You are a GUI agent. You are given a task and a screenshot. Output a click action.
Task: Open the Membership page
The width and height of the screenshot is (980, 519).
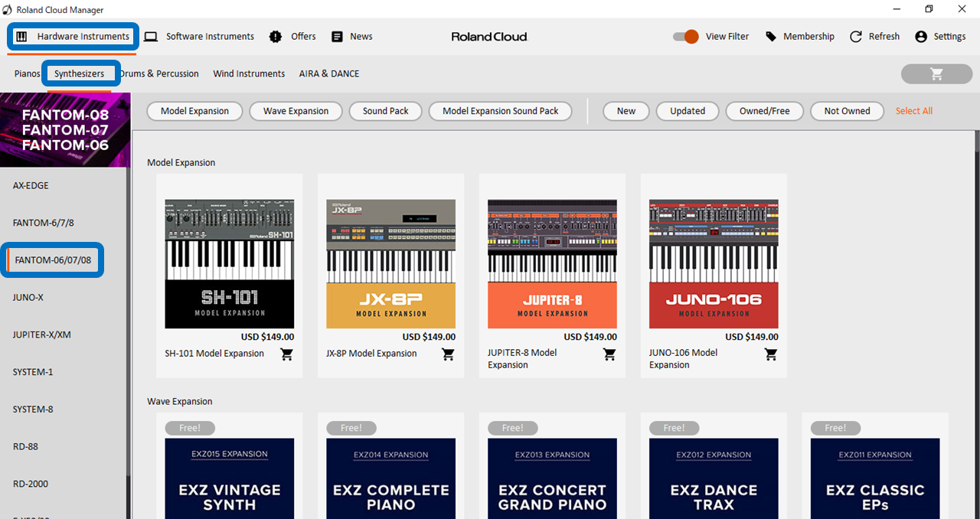point(808,37)
